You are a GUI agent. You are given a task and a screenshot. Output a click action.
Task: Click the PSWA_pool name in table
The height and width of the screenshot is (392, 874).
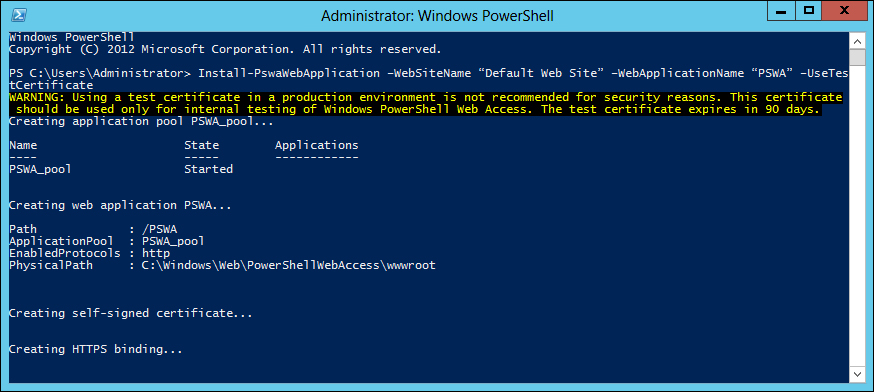[40, 169]
